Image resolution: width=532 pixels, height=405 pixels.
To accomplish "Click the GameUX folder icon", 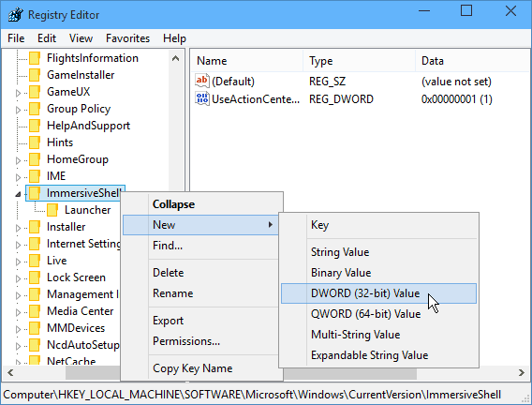I will coord(35,92).
